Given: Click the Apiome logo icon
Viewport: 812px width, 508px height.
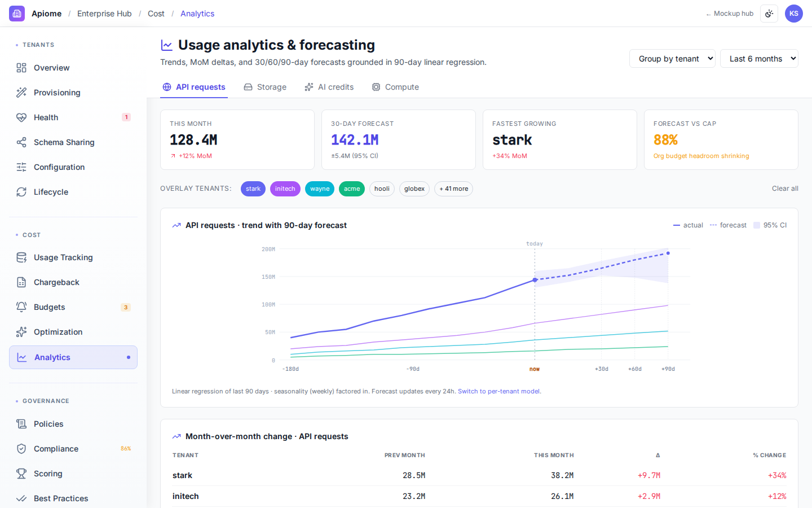Looking at the screenshot, I should tap(17, 14).
